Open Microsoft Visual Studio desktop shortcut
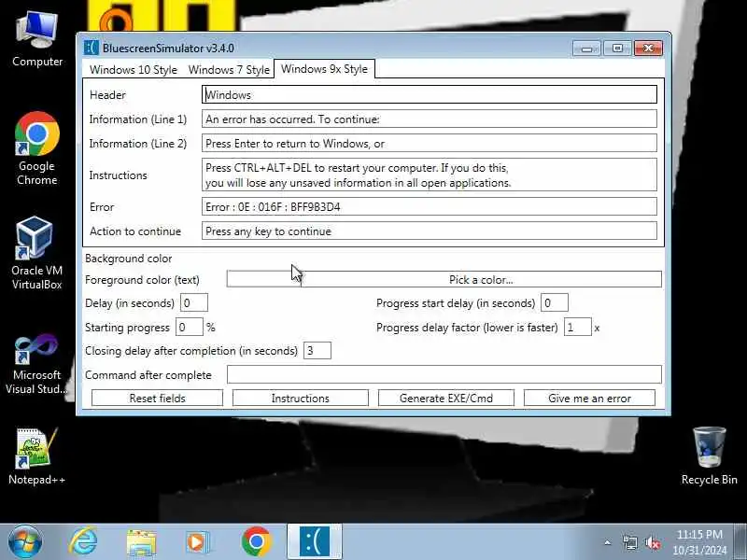 [x=36, y=364]
